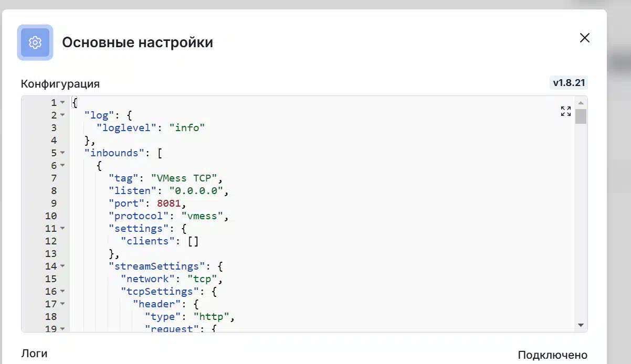Fold the inbound object at line 6
631x364 pixels.
pyautogui.click(x=62, y=165)
